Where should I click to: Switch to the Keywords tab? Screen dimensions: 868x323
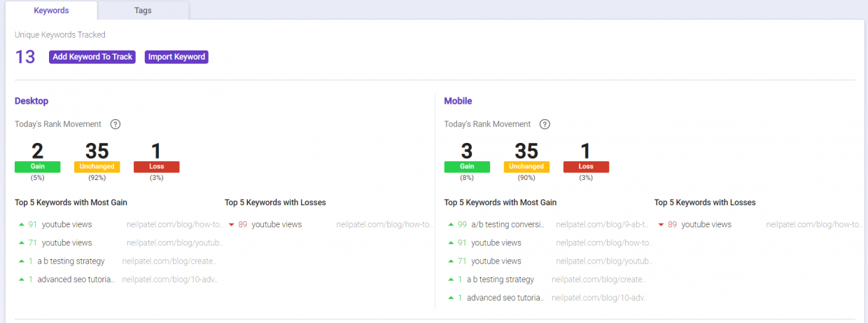50,11
